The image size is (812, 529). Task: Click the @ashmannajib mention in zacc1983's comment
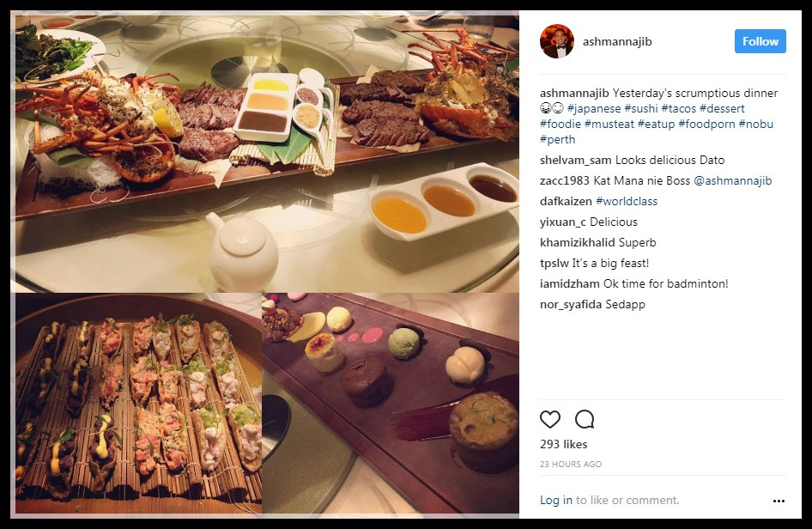pos(733,181)
